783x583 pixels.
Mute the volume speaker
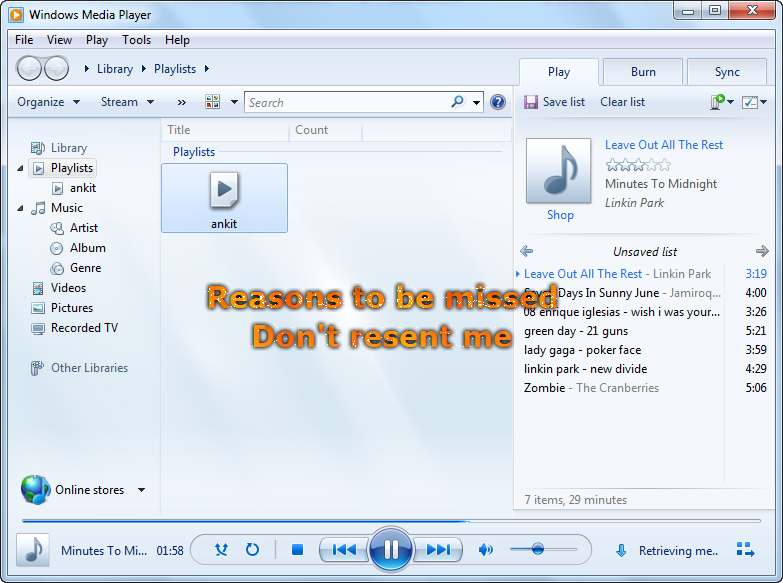(485, 550)
